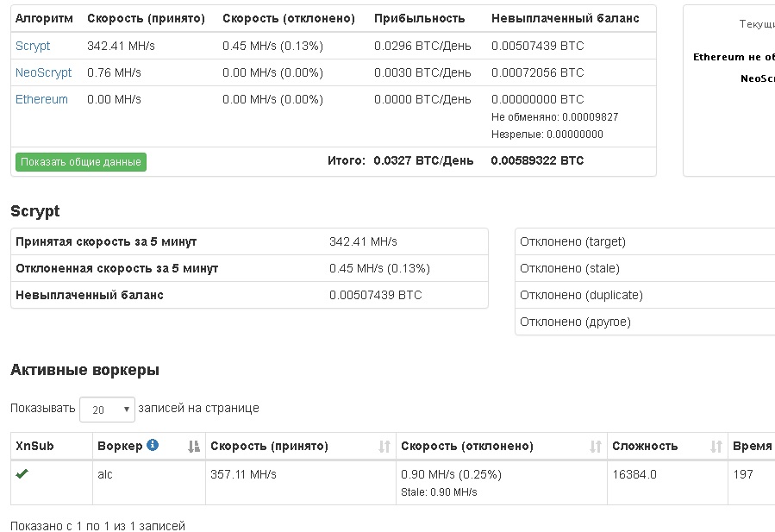The image size is (775, 532).
Task: Click sort arrows in the Сложность header
Action: coord(716,447)
